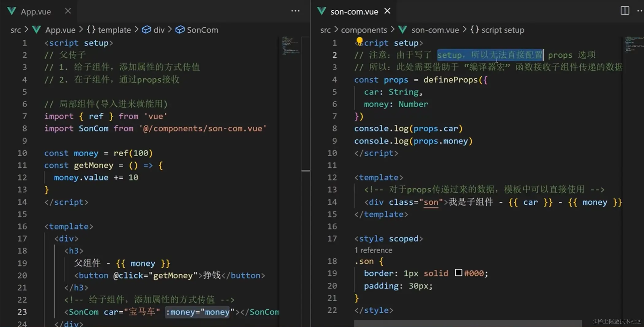
Task: Click 'console.log(props.money)' line
Action: coord(413,141)
